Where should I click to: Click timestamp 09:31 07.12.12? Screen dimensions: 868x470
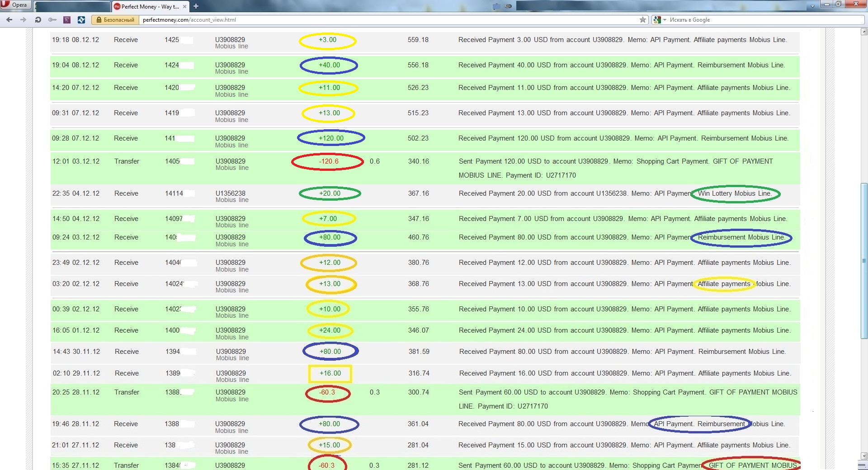[x=75, y=113]
